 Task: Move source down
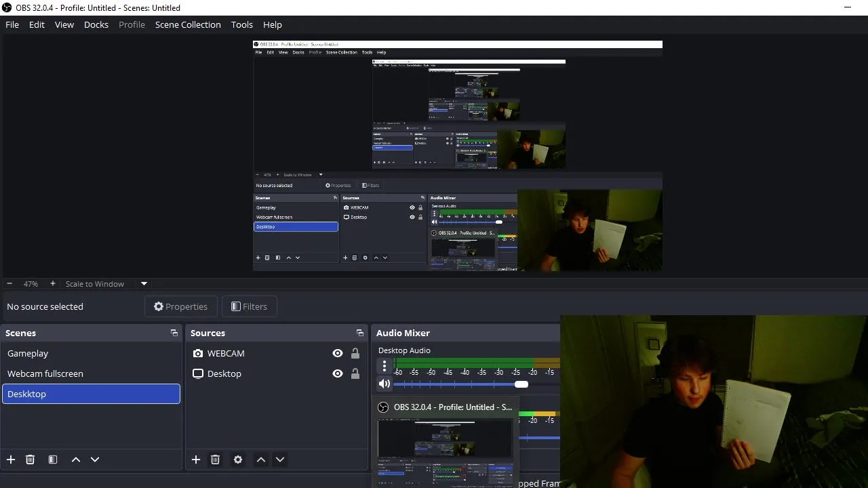280,460
